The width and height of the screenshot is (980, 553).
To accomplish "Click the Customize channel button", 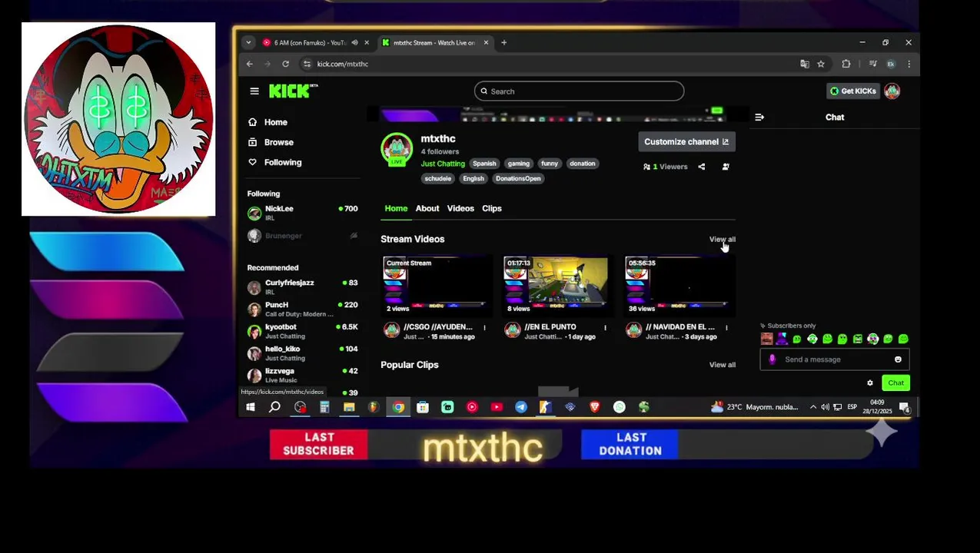I will [x=686, y=142].
